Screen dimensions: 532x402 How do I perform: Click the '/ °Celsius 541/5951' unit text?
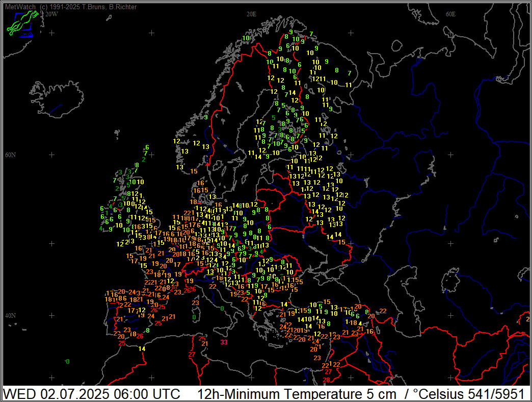465,394
